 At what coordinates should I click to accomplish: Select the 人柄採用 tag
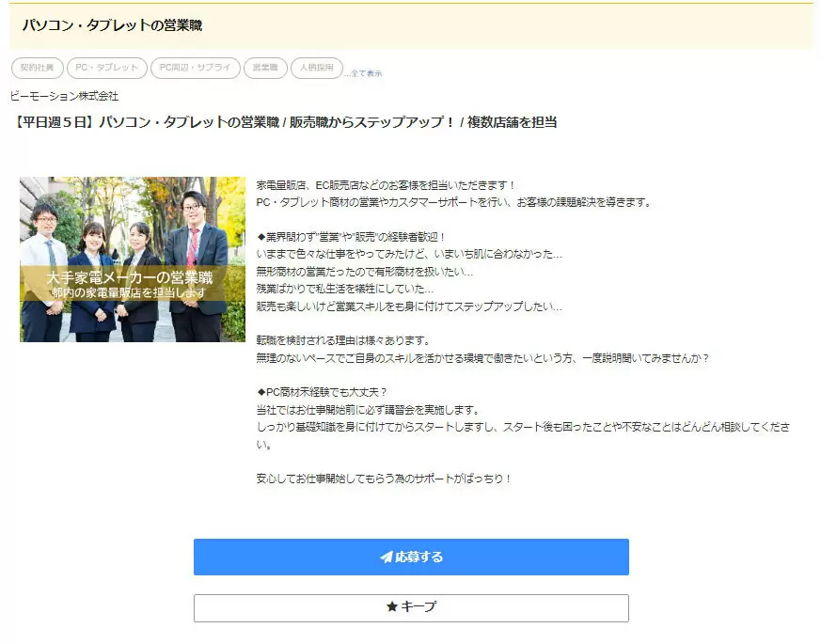317,68
